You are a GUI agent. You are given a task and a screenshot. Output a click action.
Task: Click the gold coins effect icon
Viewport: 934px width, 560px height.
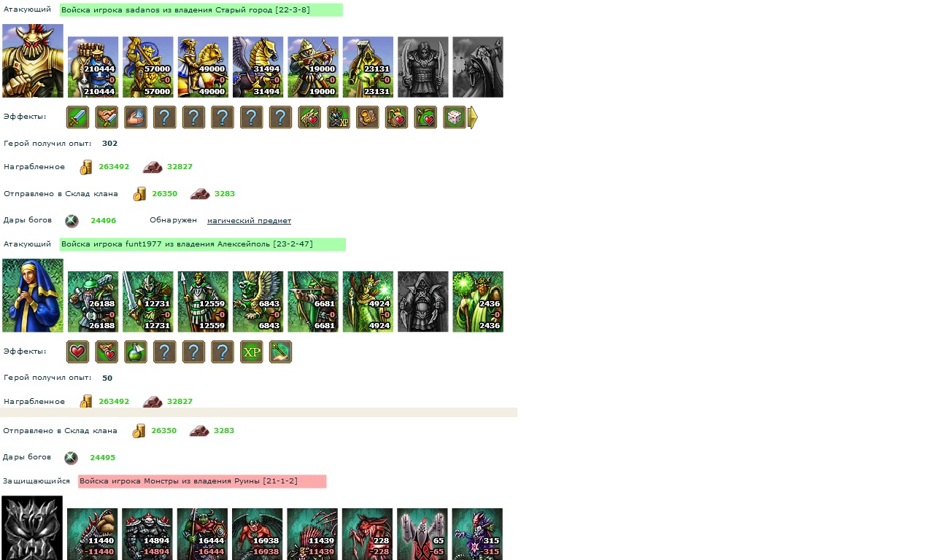pos(368,117)
